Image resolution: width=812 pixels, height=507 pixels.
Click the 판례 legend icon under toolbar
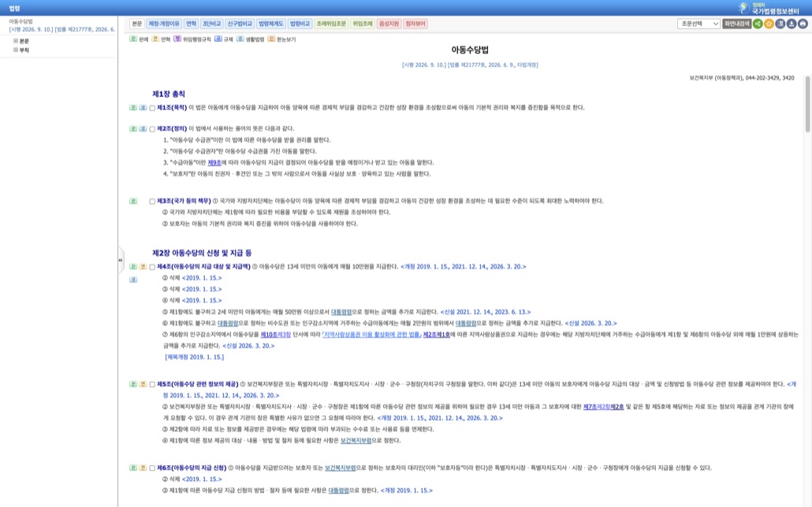point(133,39)
